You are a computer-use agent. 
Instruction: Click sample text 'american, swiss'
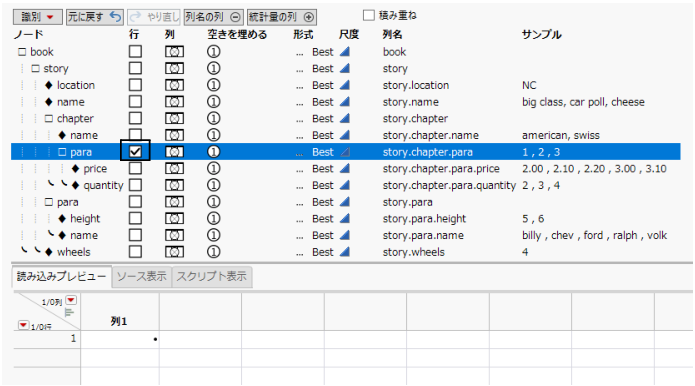point(561,135)
